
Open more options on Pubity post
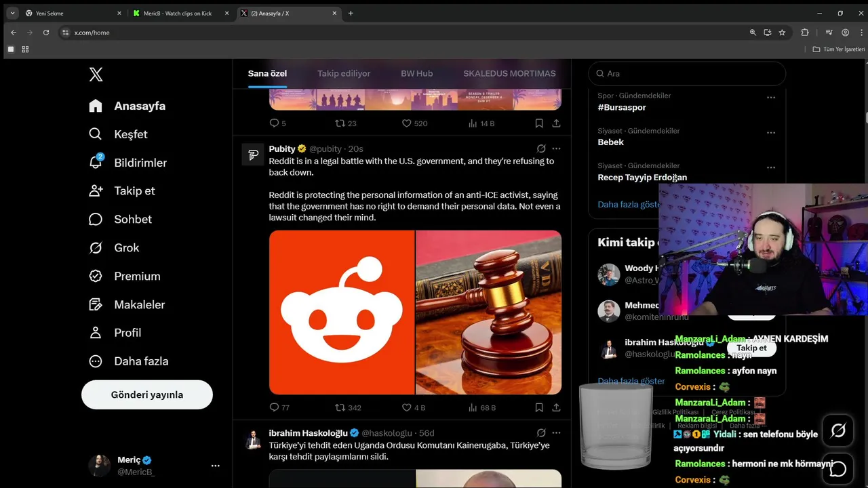pos(556,148)
